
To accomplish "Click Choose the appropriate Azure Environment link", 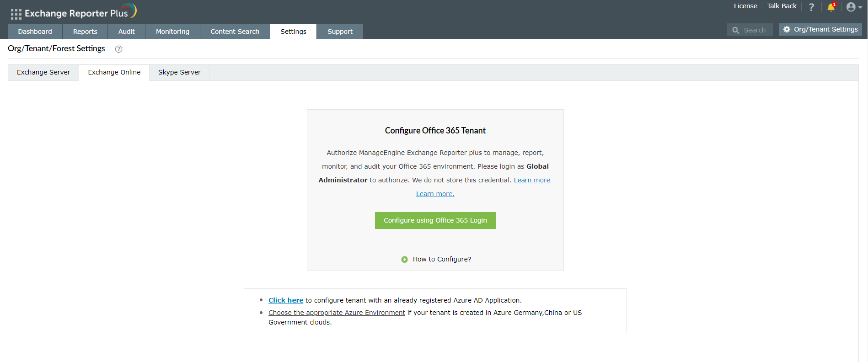I will [336, 313].
